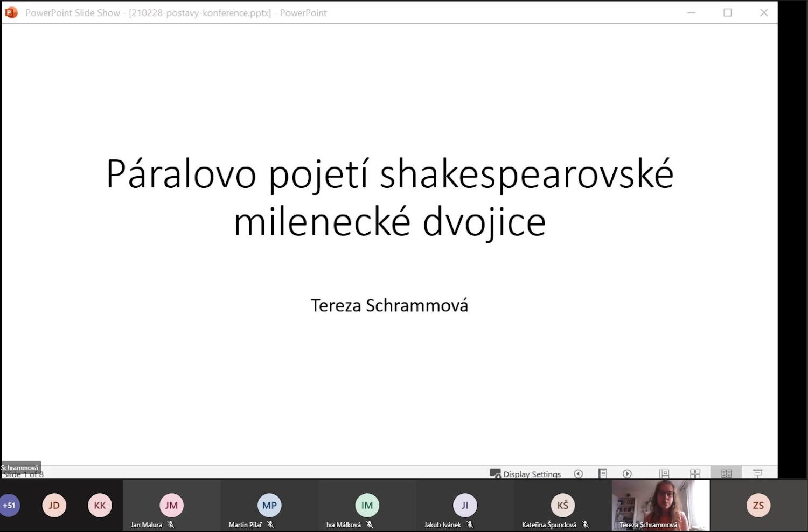This screenshot has width=808, height=532.
Task: Click the window title '210228-postavy-konference.pptx'
Action: click(200, 13)
